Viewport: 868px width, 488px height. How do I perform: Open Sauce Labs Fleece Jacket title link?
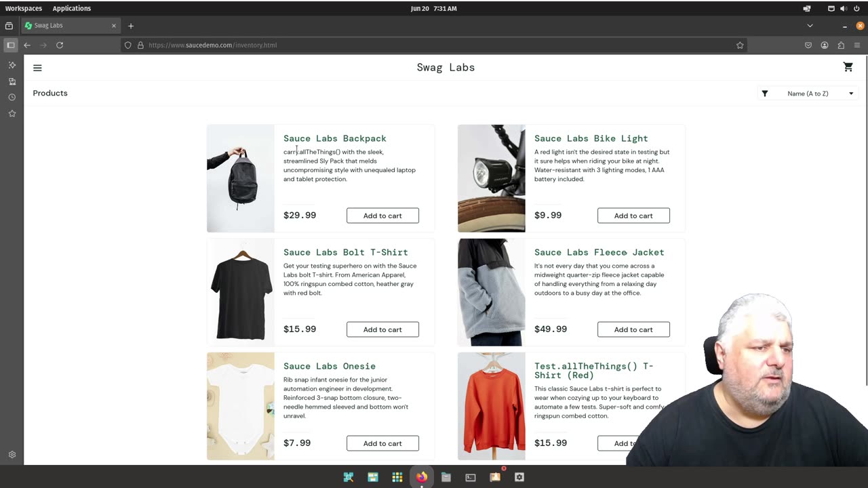[x=599, y=252]
